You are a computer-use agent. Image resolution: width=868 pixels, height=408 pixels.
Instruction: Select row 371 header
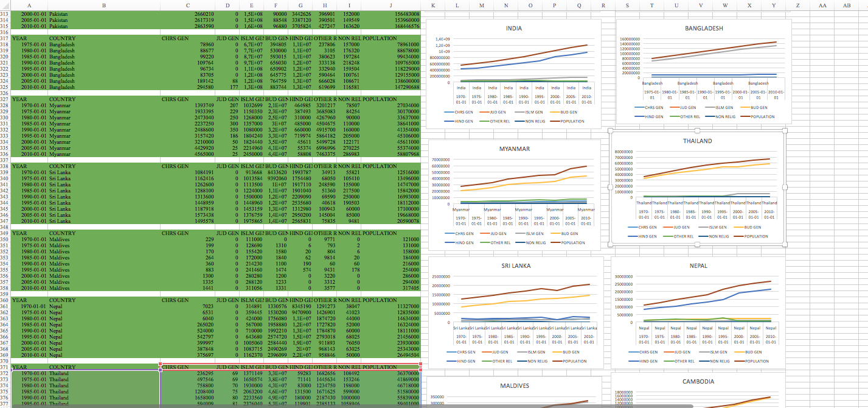tap(5, 367)
